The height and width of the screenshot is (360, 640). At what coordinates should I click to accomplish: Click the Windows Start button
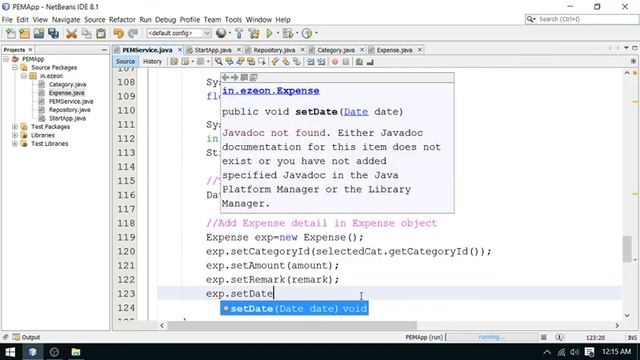(10, 351)
